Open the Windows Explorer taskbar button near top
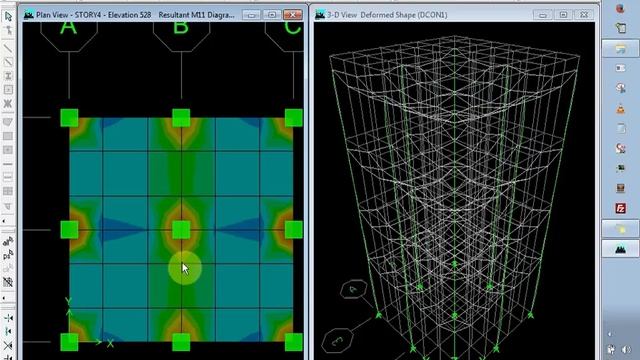Image resolution: width=640 pixels, height=360 pixels. tap(620, 49)
